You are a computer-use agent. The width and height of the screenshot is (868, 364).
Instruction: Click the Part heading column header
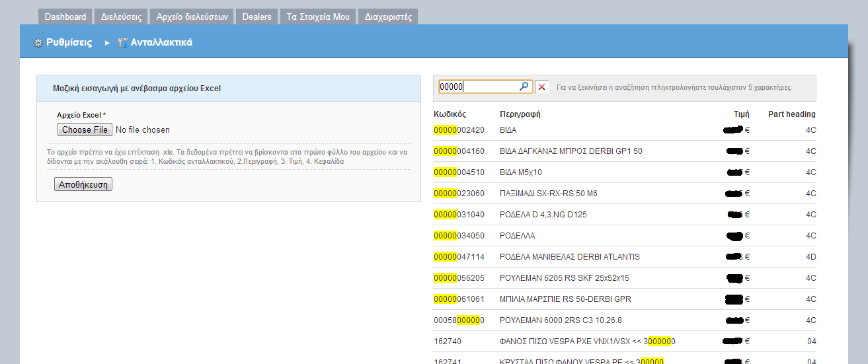click(791, 114)
